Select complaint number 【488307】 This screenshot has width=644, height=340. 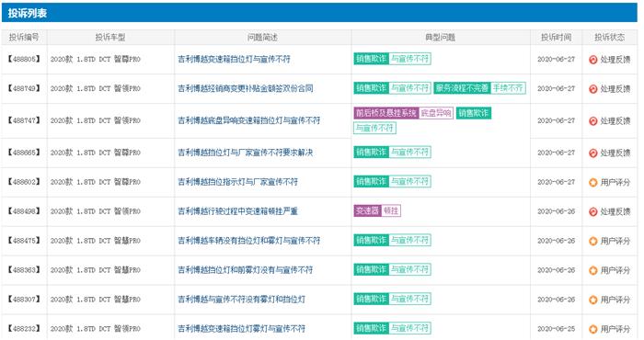[24, 300]
